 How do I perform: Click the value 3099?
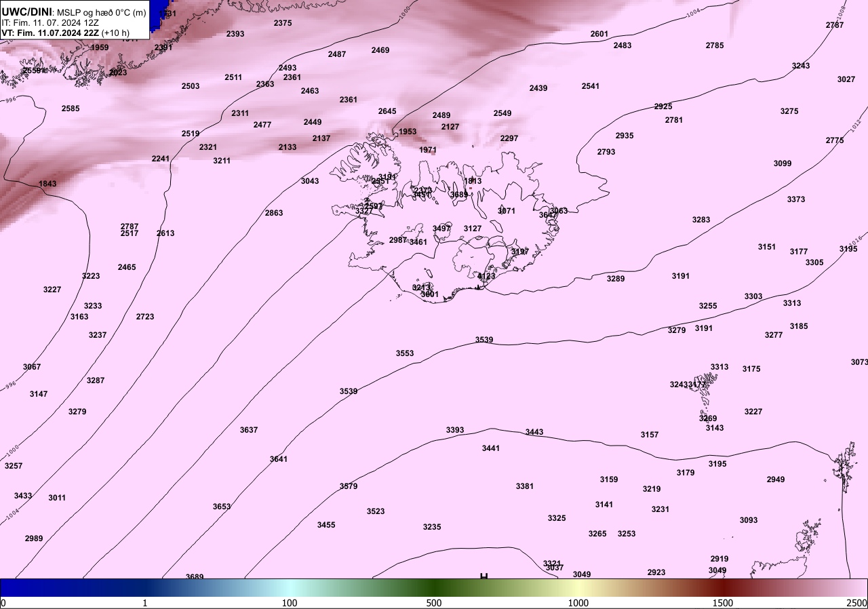pyautogui.click(x=783, y=163)
